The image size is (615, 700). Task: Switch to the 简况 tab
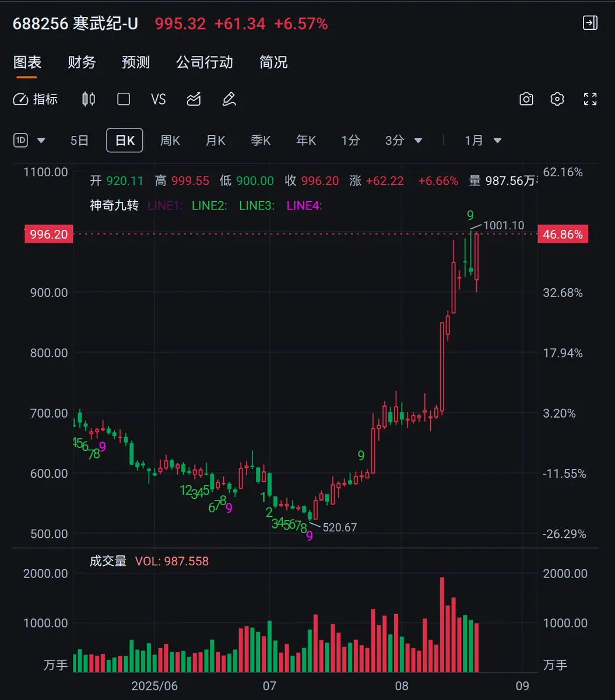click(273, 62)
